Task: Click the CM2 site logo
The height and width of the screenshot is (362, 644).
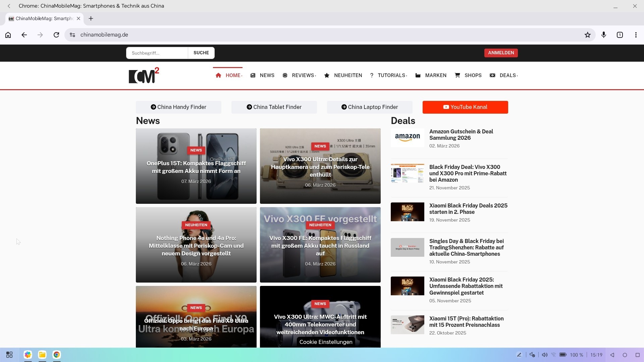Action: tap(144, 75)
